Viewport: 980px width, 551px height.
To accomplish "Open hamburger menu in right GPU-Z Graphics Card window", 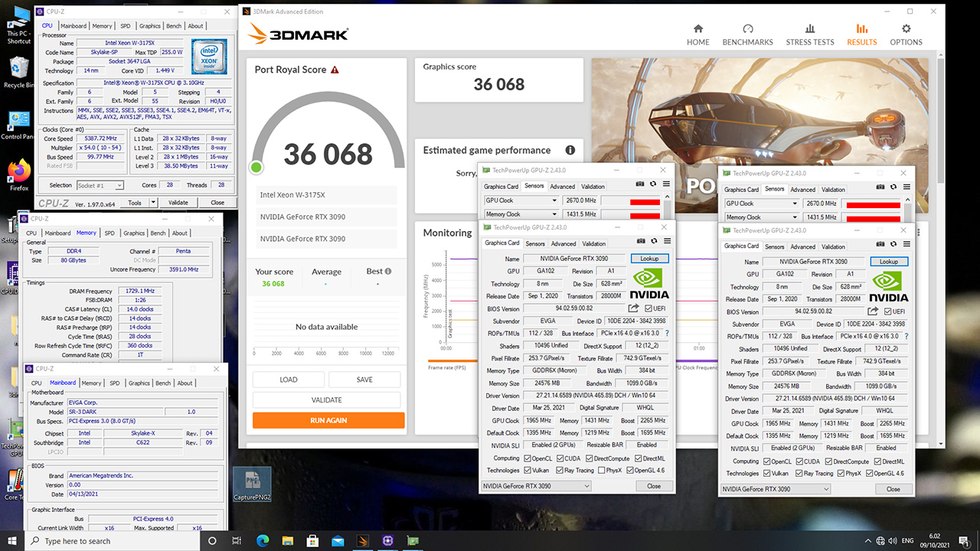I will (907, 245).
